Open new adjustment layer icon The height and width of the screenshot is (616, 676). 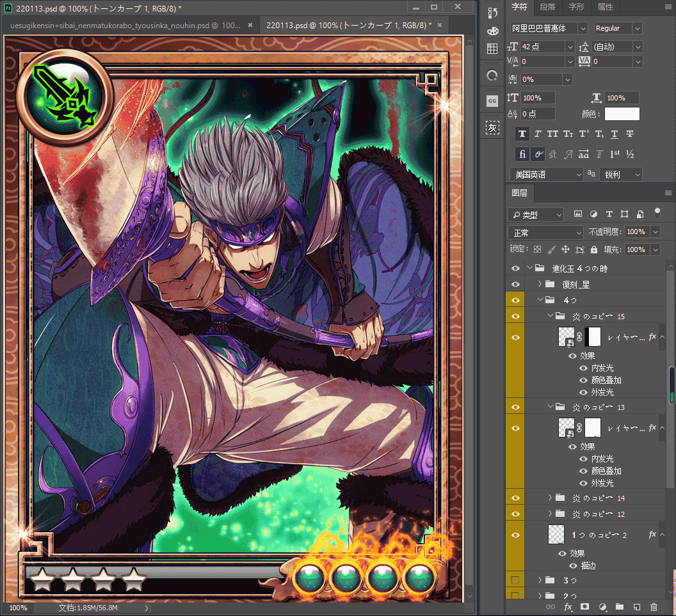(x=602, y=607)
